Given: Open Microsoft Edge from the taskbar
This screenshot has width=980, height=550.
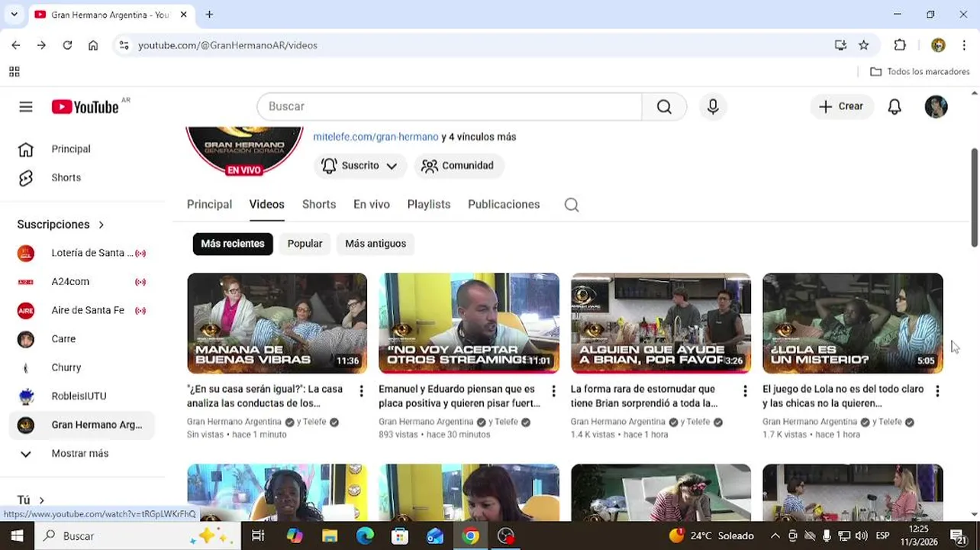Looking at the screenshot, I should pyautogui.click(x=365, y=535).
